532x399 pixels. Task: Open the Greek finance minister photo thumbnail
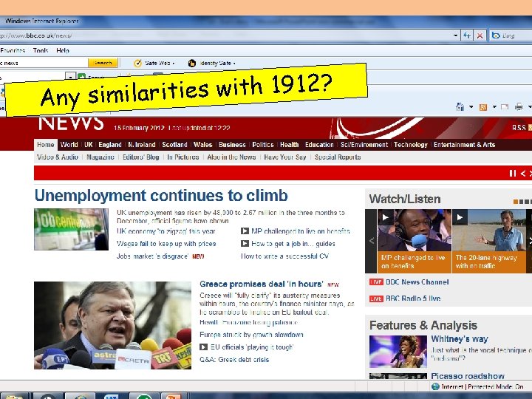point(112,325)
